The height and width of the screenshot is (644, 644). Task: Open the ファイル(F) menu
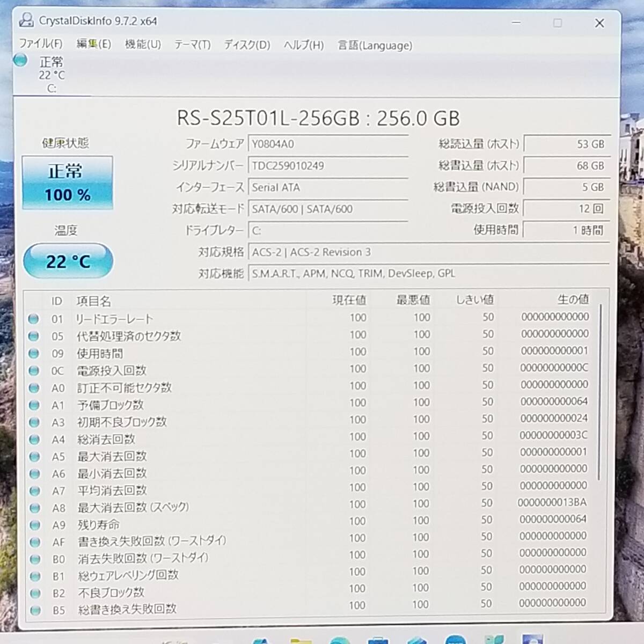41,44
